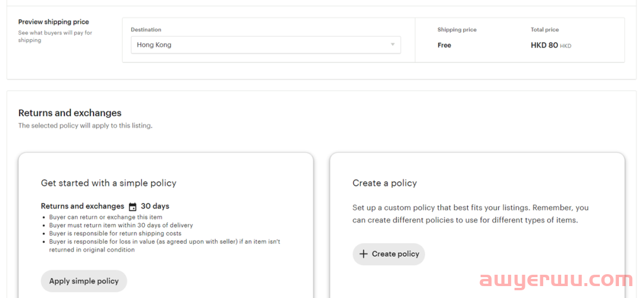
Task: Click the bullet about return within 30 days of delivery
Action: (120, 225)
